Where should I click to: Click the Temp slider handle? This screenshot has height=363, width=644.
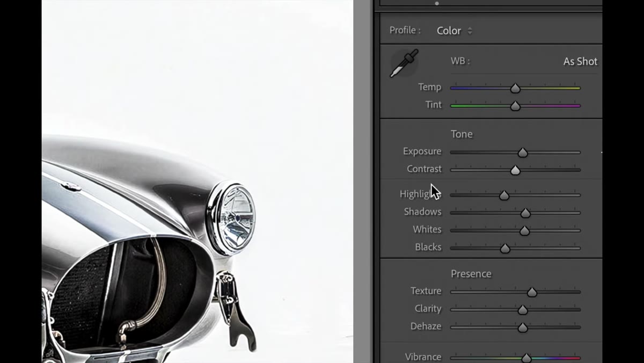pos(515,88)
